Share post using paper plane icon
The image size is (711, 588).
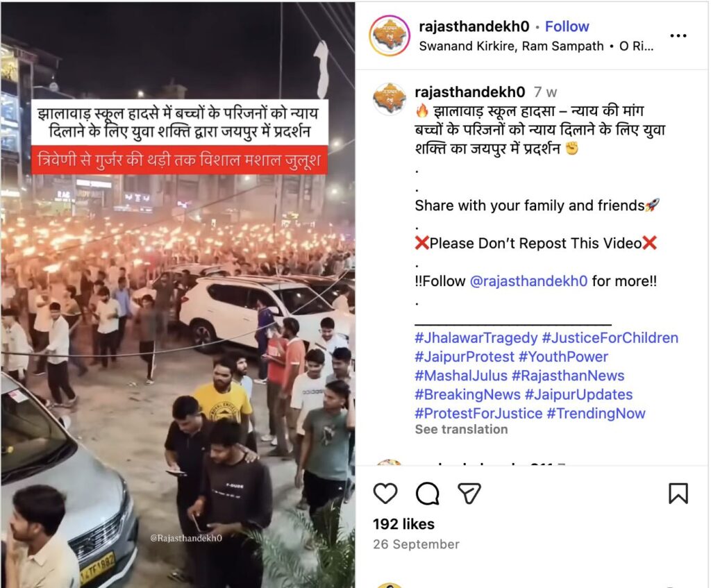pyautogui.click(x=469, y=494)
